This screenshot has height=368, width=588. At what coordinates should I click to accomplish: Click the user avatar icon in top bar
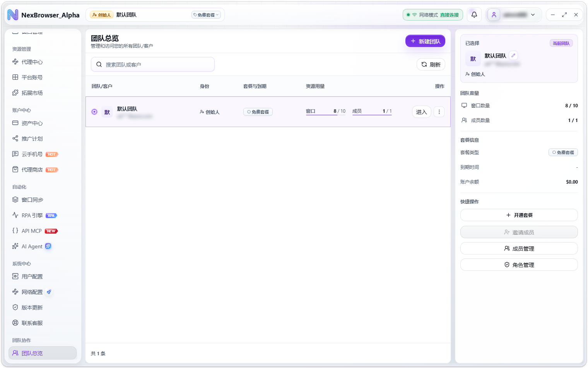tap(494, 15)
